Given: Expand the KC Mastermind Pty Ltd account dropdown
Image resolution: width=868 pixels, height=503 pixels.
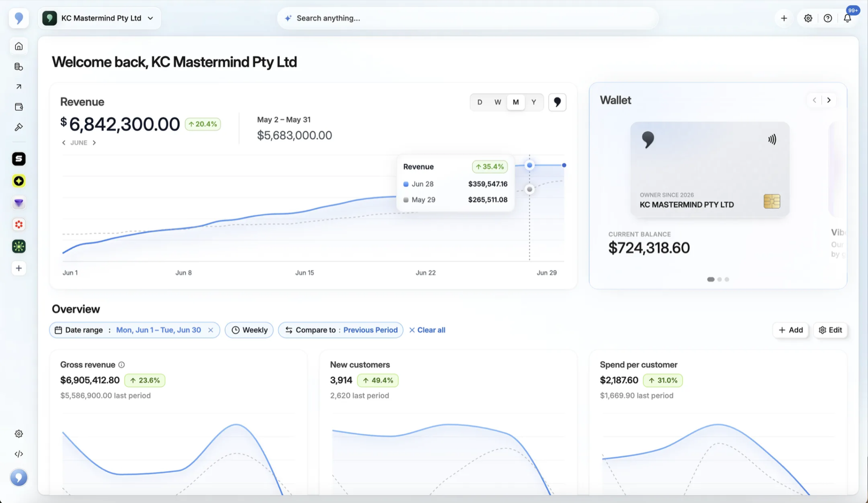Looking at the screenshot, I should (99, 18).
